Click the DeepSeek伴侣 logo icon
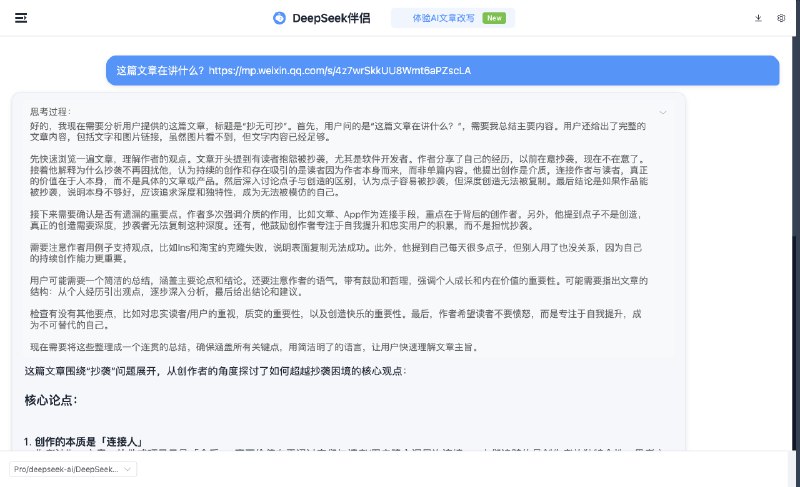800x487 pixels. click(x=279, y=18)
